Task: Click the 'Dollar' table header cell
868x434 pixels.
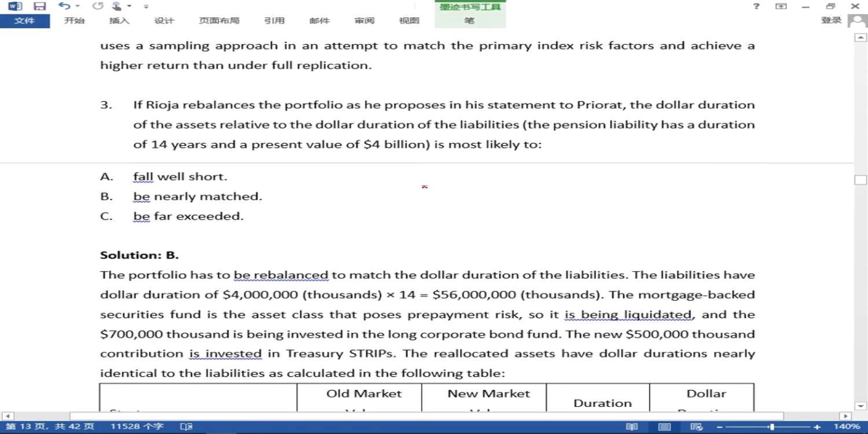Action: coord(706,393)
